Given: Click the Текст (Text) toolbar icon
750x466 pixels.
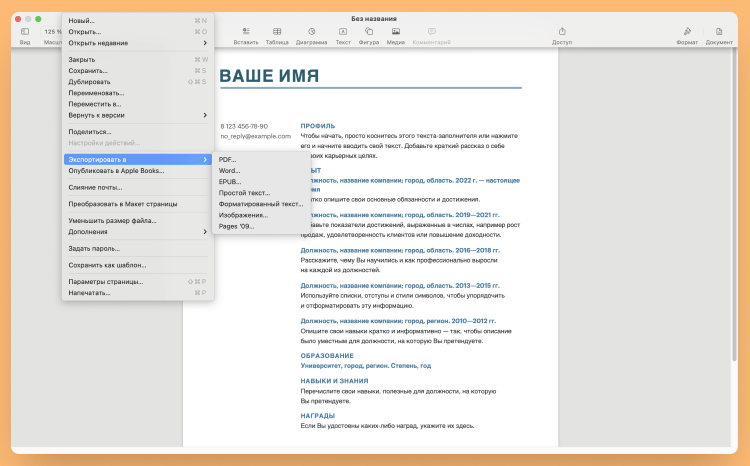Looking at the screenshot, I should (x=343, y=32).
